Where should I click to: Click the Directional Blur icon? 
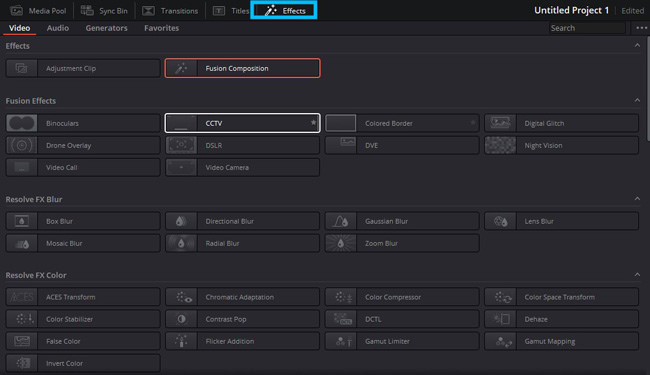(x=181, y=221)
